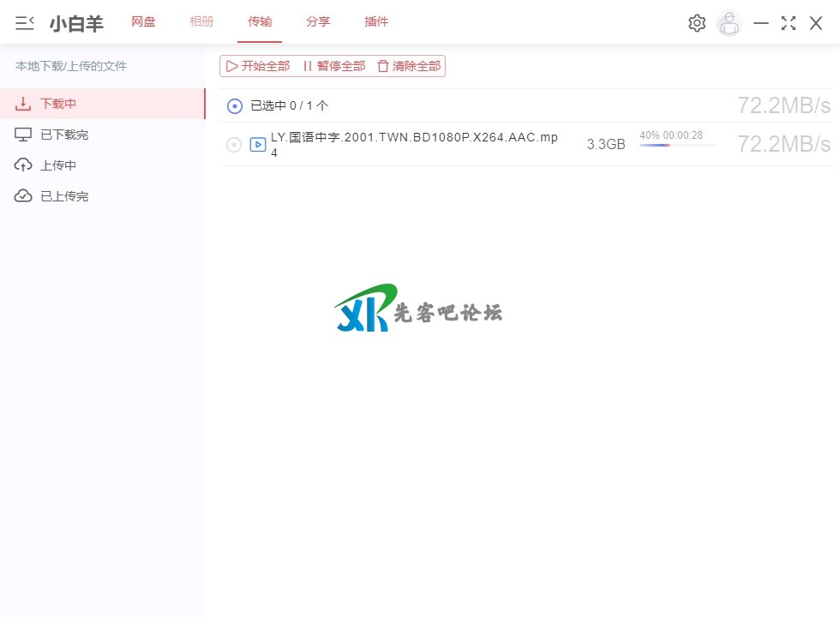Click the 下载中 download icon in sidebar
The image size is (840, 617).
[x=24, y=104]
